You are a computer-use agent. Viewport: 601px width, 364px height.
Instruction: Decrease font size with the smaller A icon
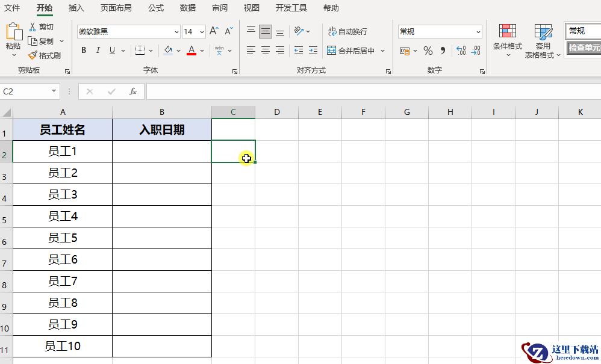tap(229, 31)
